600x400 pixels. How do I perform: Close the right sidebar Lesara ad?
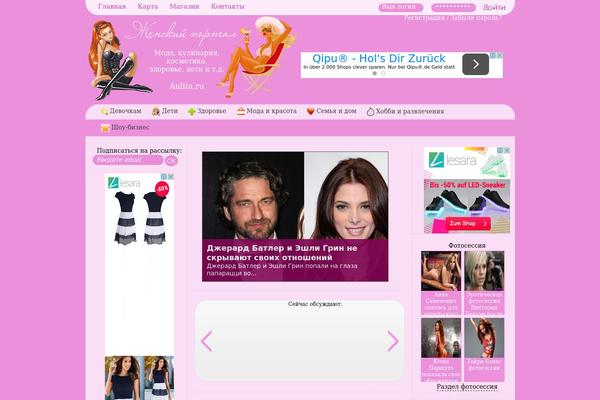507,150
